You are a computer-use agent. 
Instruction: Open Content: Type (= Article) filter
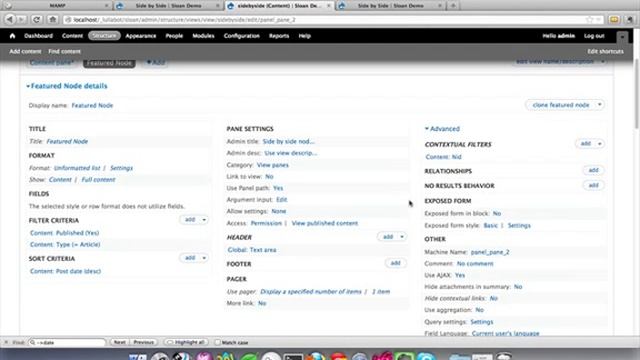point(65,244)
